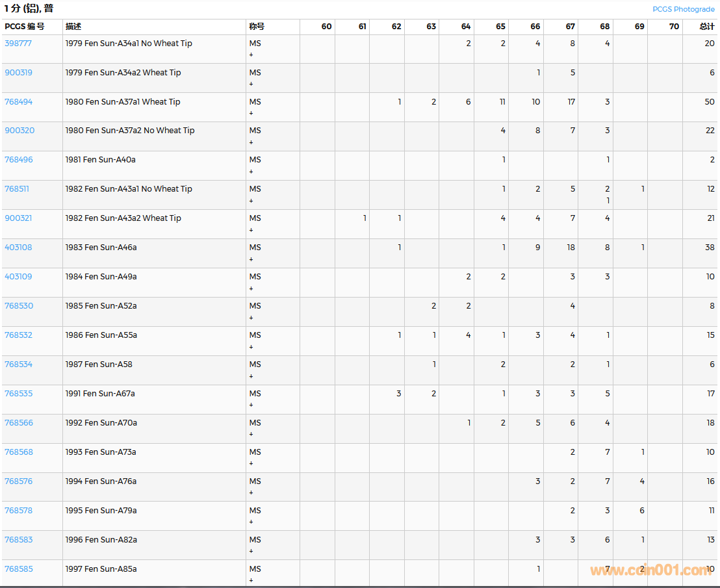720x588 pixels.
Task: Click 1980 Fen Sun-A37a1 Wheat Tip description
Action: [123, 102]
